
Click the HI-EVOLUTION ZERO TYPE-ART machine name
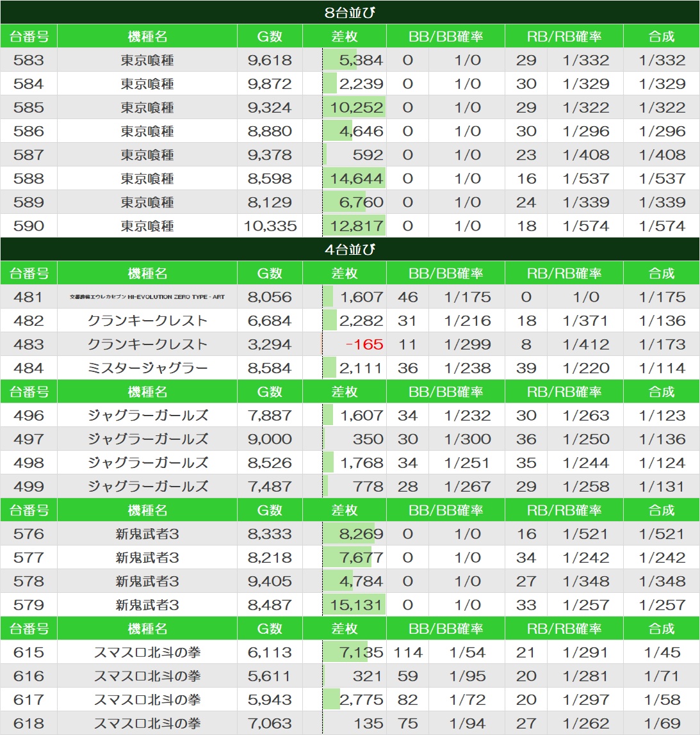(147, 296)
